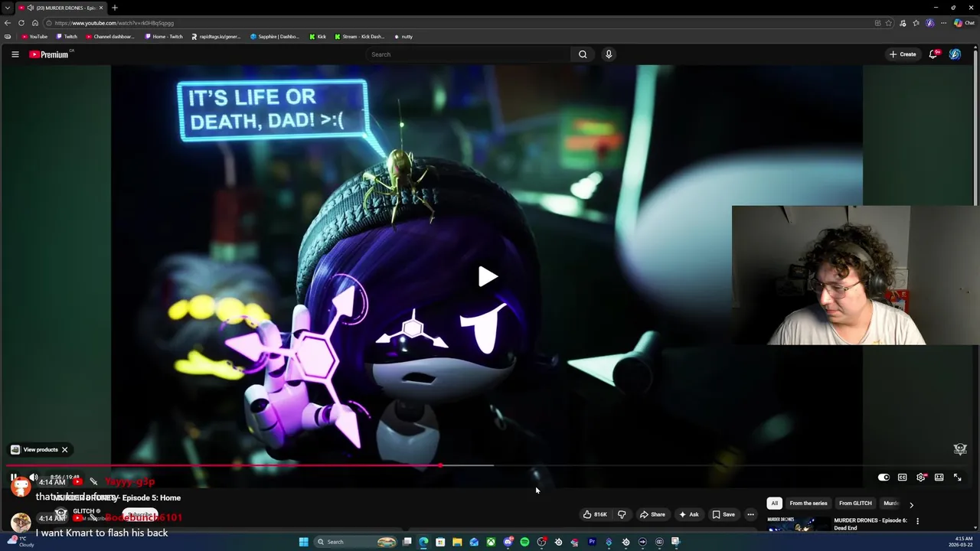Open the more actions ellipsis under video

(750, 514)
